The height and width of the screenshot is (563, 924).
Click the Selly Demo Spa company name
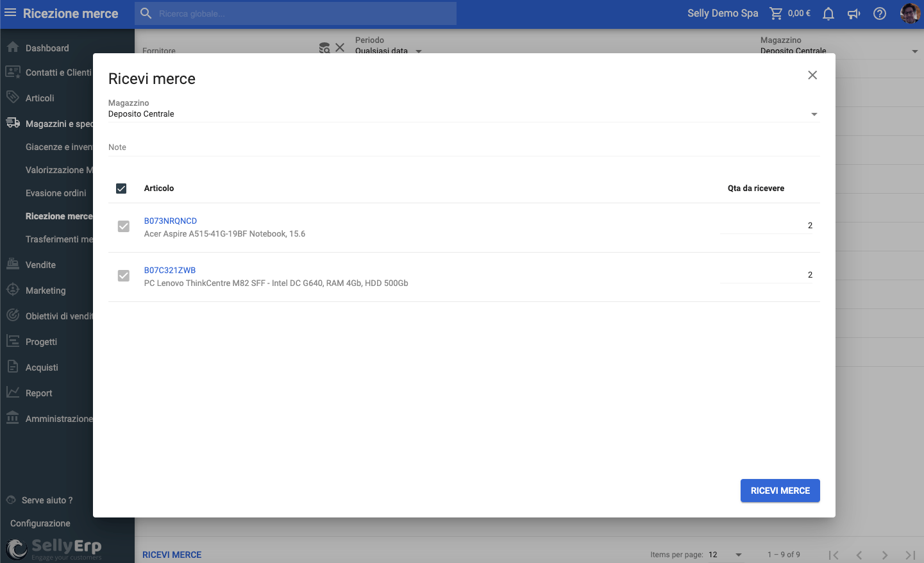pos(723,13)
